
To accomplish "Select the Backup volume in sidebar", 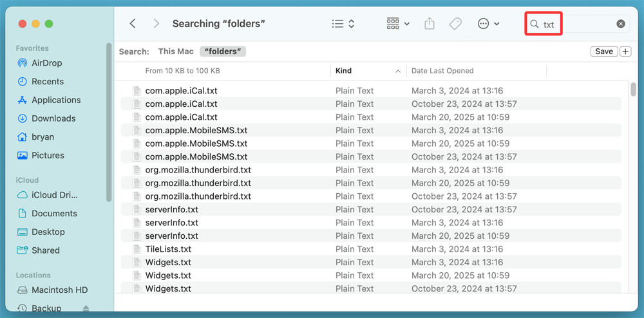I will 39,308.
